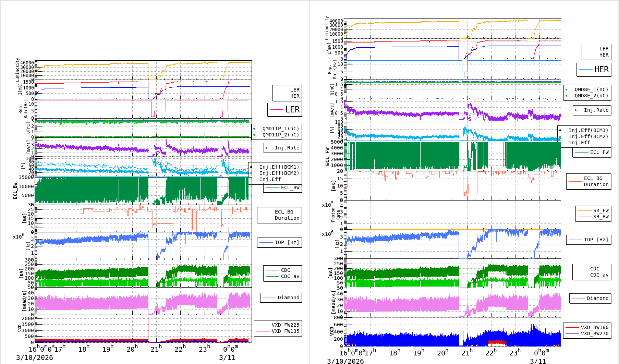Click Inj.Eff(BCM2) legend in right panel

(588, 136)
